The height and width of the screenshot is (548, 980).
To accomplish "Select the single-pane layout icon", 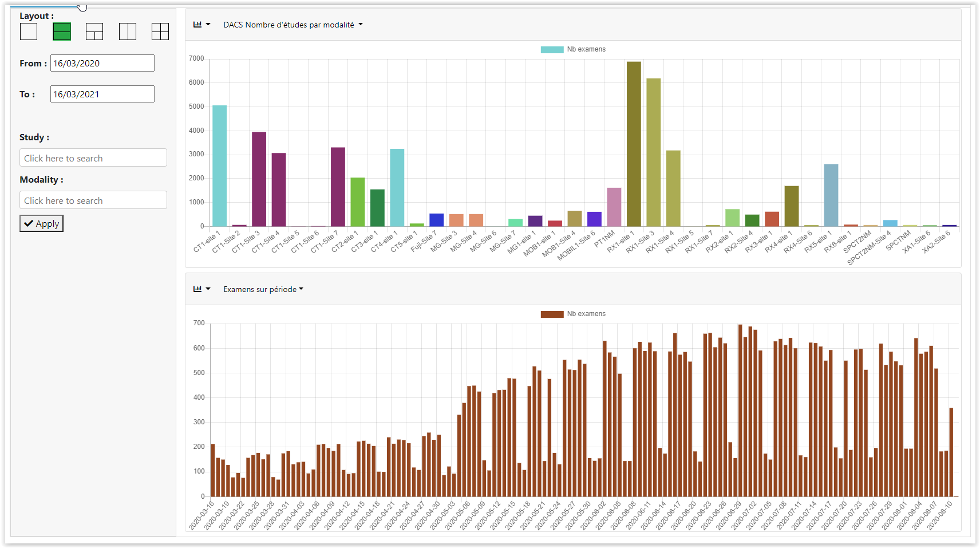I will 29,31.
